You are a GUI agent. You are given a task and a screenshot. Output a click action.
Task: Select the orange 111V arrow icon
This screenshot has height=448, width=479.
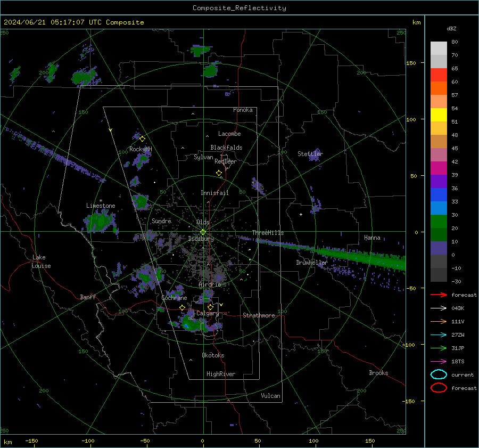[x=439, y=321]
